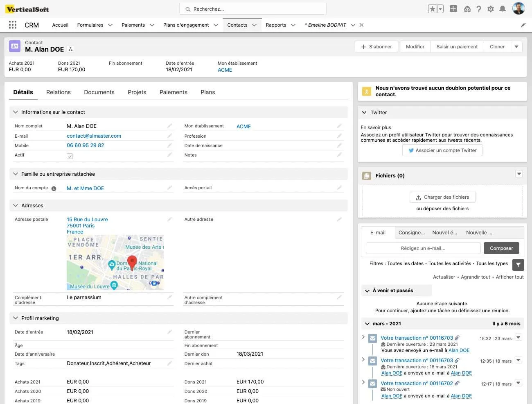Expand the 15:32 transaction 00116703 email
Image resolution: width=532 pixels, height=404 pixels.
point(363,337)
